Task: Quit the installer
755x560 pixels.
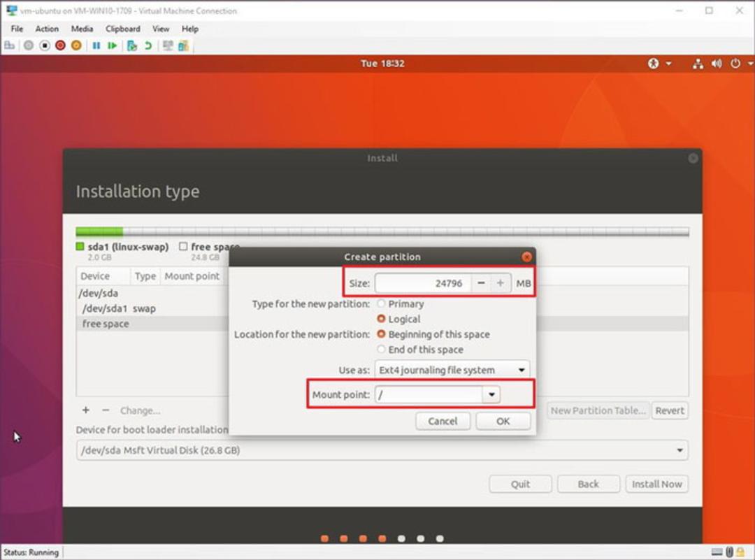Action: [x=521, y=484]
